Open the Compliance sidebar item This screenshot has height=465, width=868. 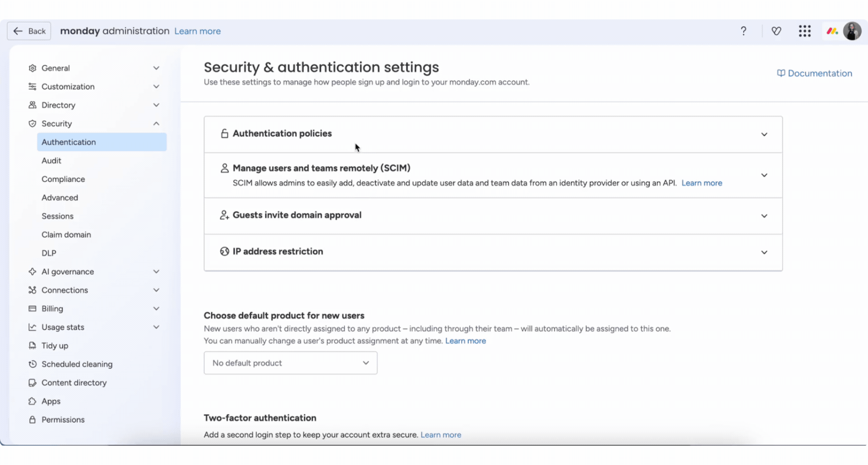[x=63, y=179]
